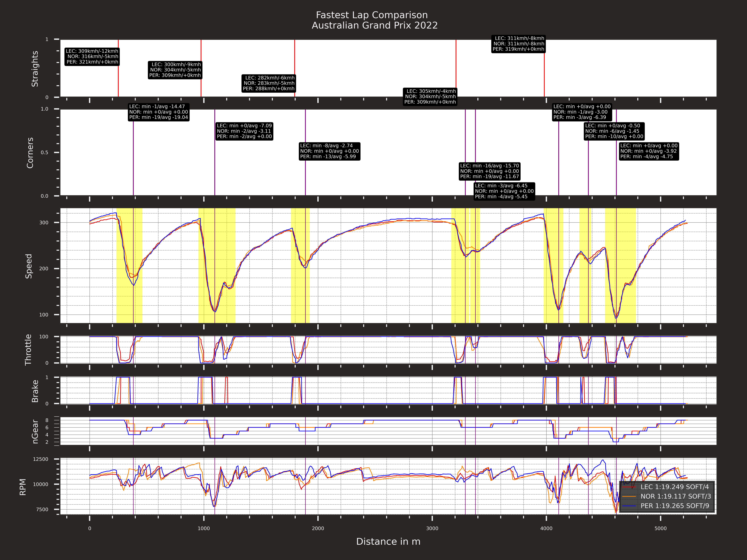
Task: Click the blue PER line sample in legend
Action: tap(629, 506)
